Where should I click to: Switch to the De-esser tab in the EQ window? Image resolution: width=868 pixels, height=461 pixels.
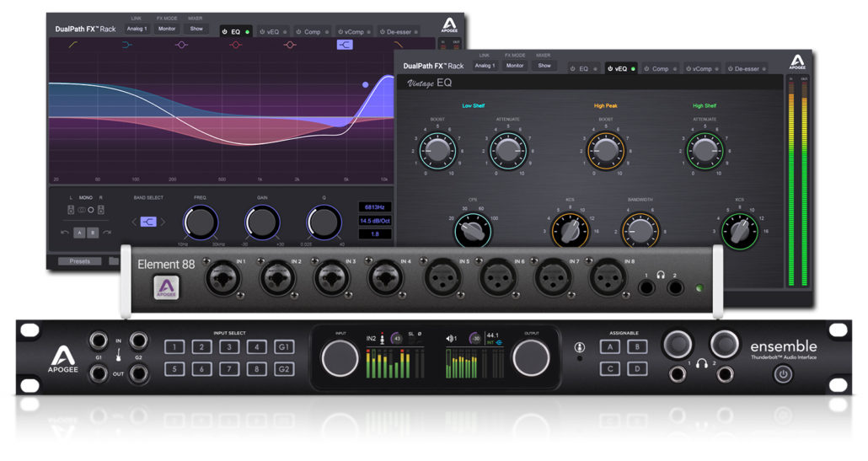[x=399, y=31]
